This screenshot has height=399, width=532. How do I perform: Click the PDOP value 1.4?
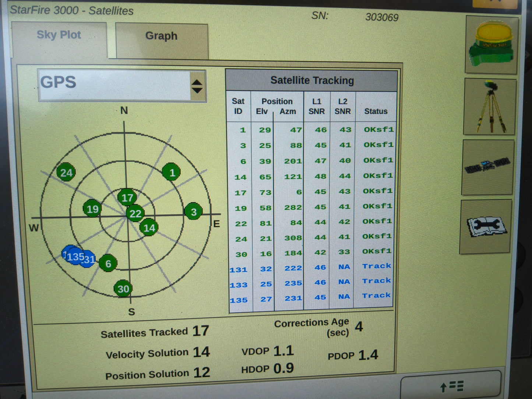pyautogui.click(x=368, y=355)
